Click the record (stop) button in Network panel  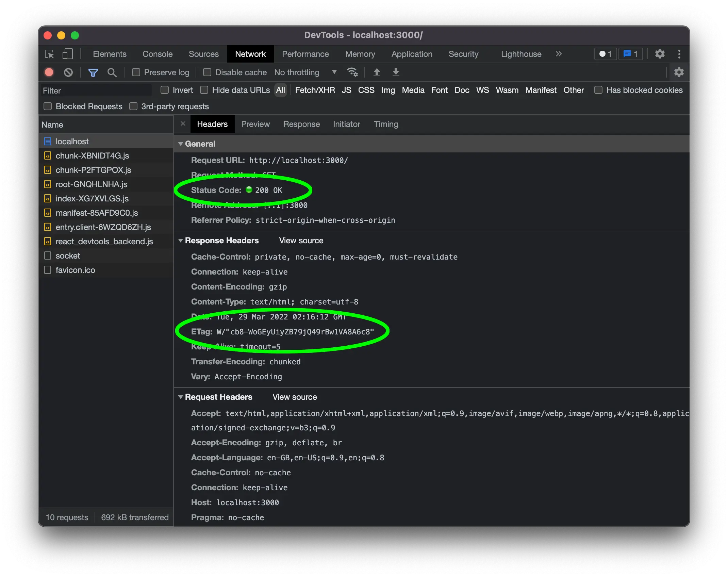click(x=50, y=72)
